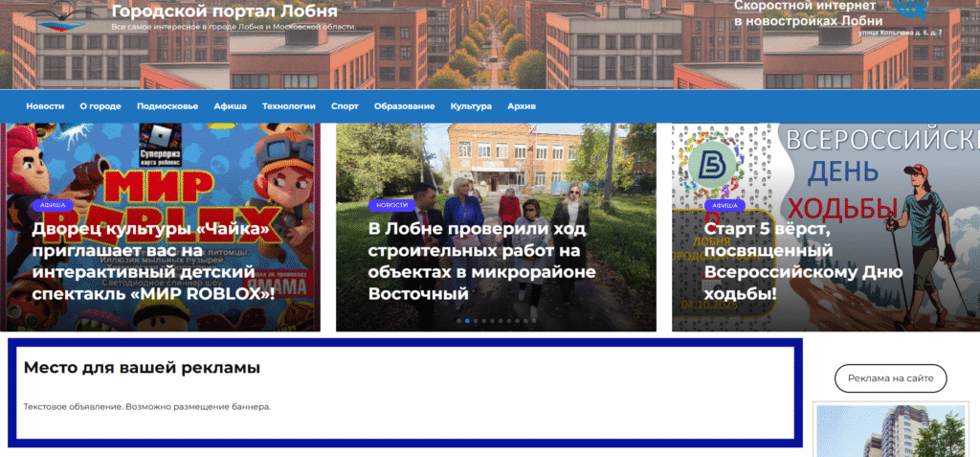980x457 pixels.
Task: Open Образование in the navigation bar
Action: click(x=404, y=106)
